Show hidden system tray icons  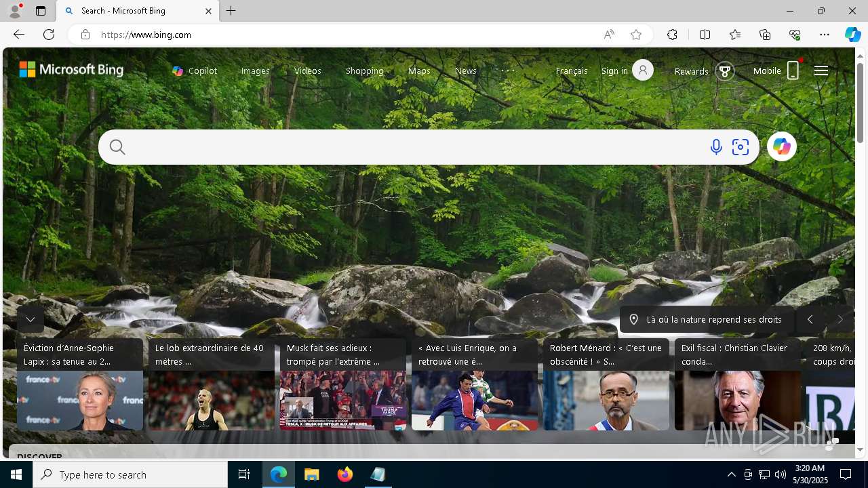pyautogui.click(x=731, y=474)
